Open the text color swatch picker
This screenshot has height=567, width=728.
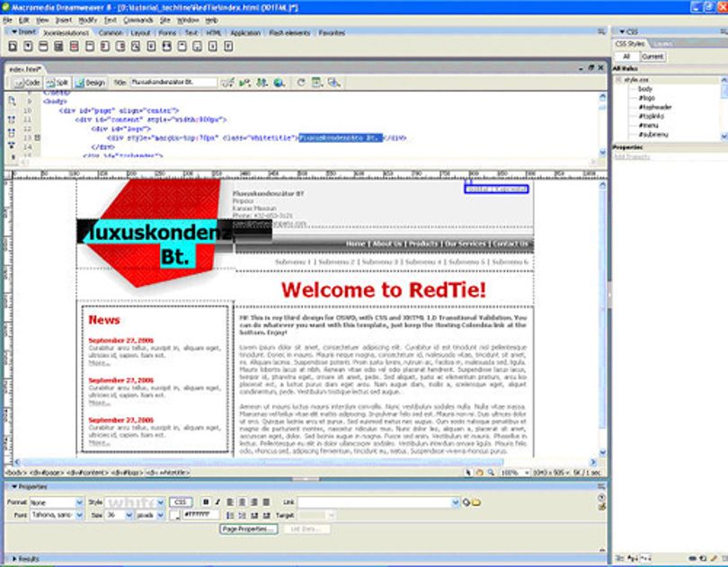(x=174, y=515)
